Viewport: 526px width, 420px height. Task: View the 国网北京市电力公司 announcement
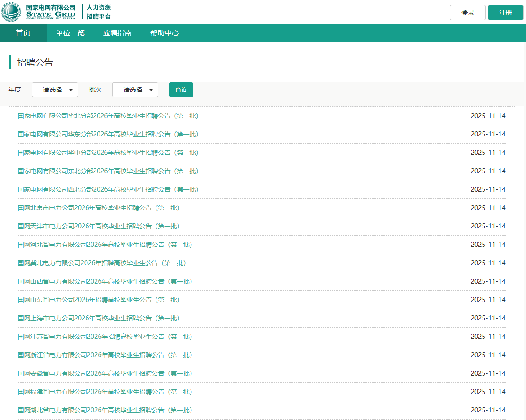click(99, 208)
